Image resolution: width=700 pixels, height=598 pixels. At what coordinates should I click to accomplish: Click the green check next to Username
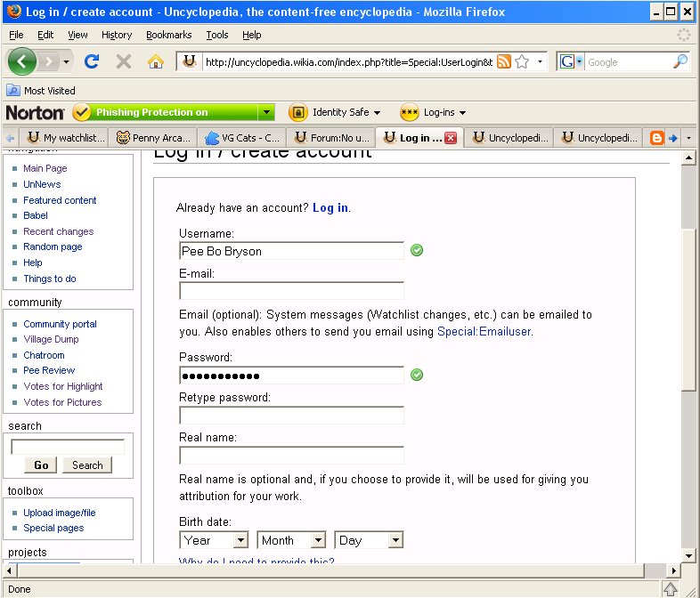coord(417,250)
